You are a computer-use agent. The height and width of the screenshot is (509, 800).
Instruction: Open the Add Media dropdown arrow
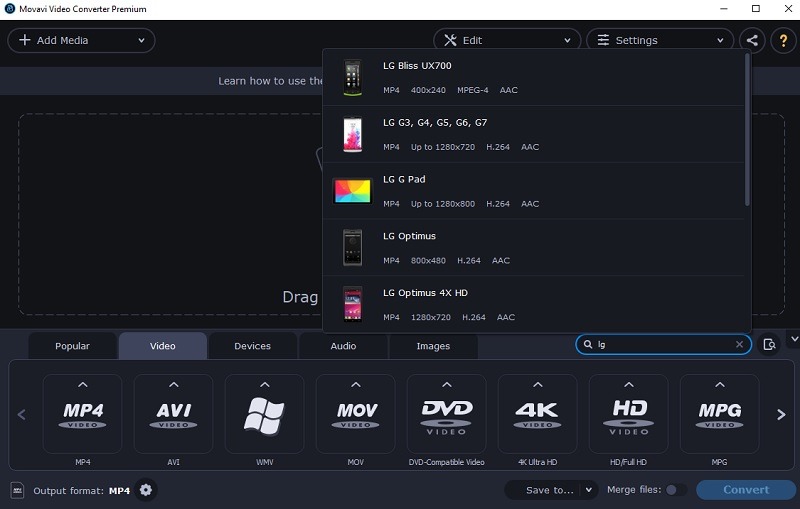[141, 40]
